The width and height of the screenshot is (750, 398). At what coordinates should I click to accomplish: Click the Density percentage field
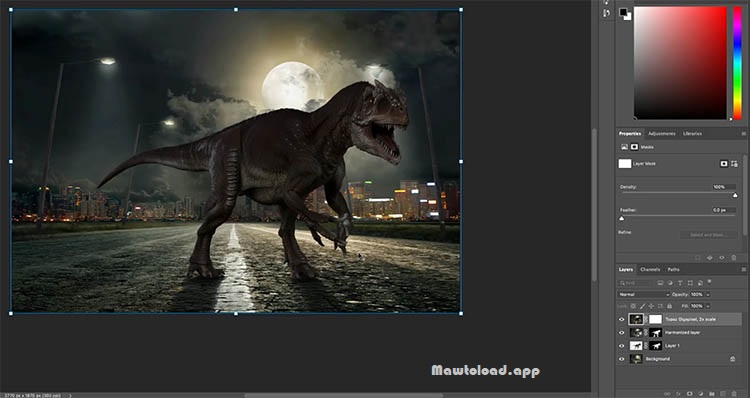pyautogui.click(x=724, y=187)
